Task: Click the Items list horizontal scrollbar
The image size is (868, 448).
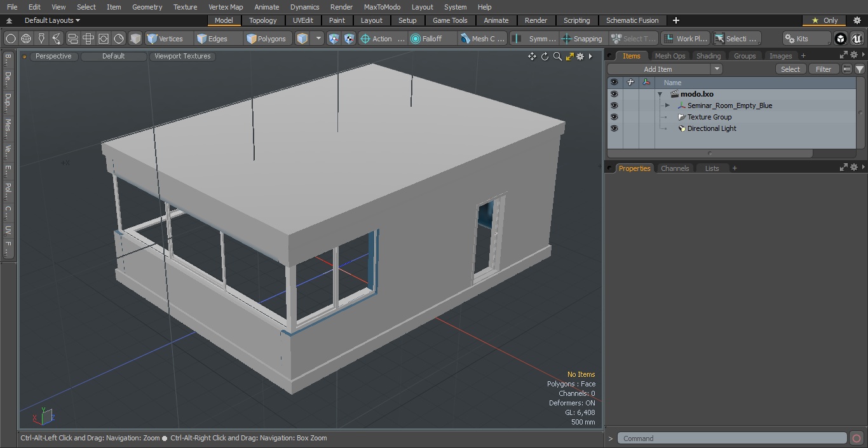Action: coord(710,153)
